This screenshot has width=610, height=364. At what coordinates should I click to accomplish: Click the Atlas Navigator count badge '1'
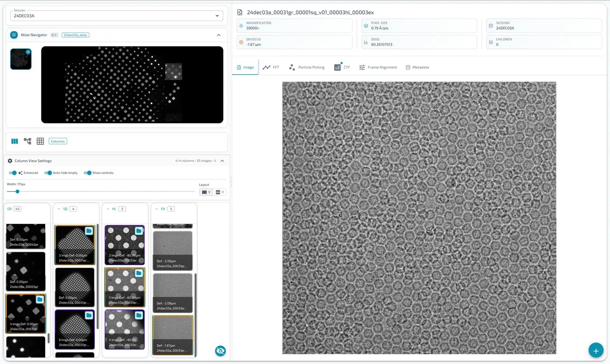(54, 35)
